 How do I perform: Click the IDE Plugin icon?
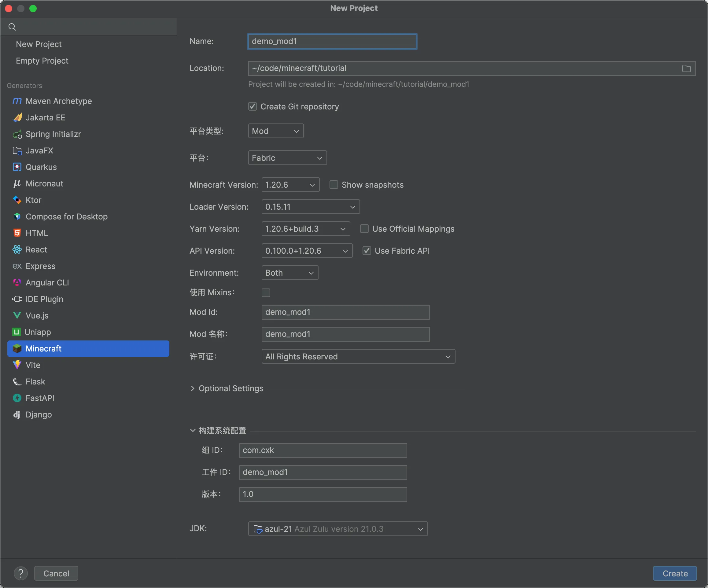17,299
